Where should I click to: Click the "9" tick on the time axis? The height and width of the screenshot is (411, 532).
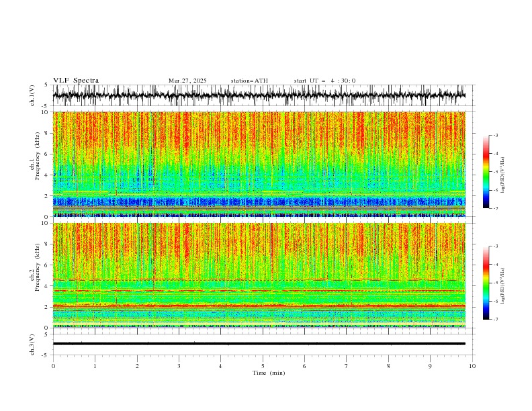point(430,366)
